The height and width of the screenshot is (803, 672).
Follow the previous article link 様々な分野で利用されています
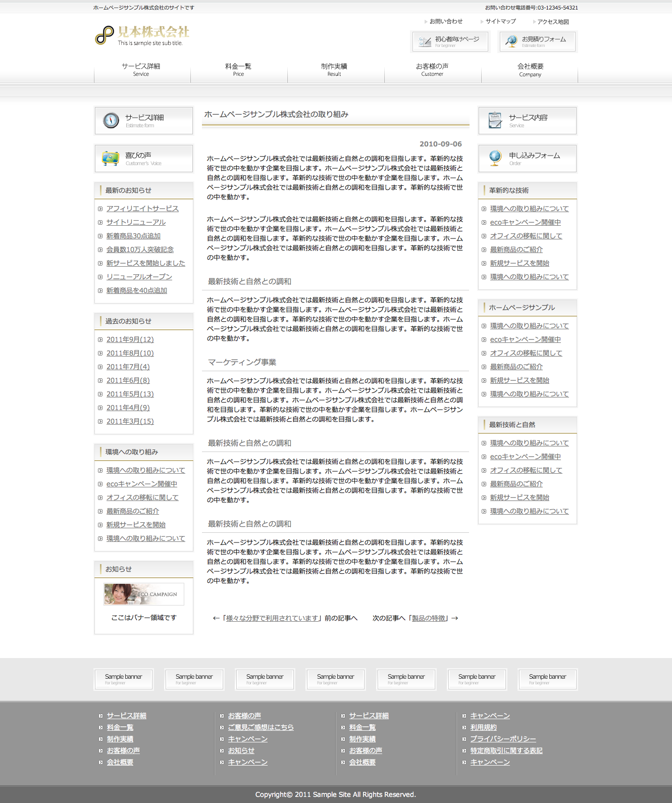(272, 618)
